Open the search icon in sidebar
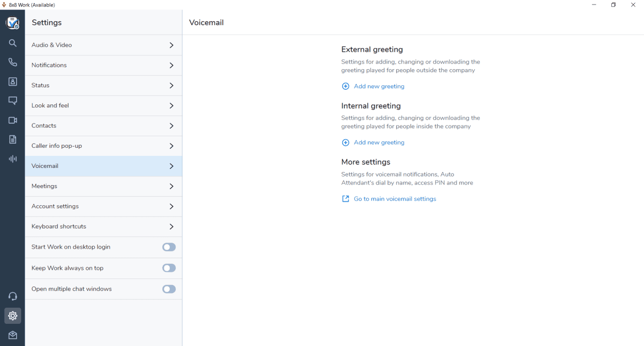Image resolution: width=644 pixels, height=346 pixels. (13, 43)
